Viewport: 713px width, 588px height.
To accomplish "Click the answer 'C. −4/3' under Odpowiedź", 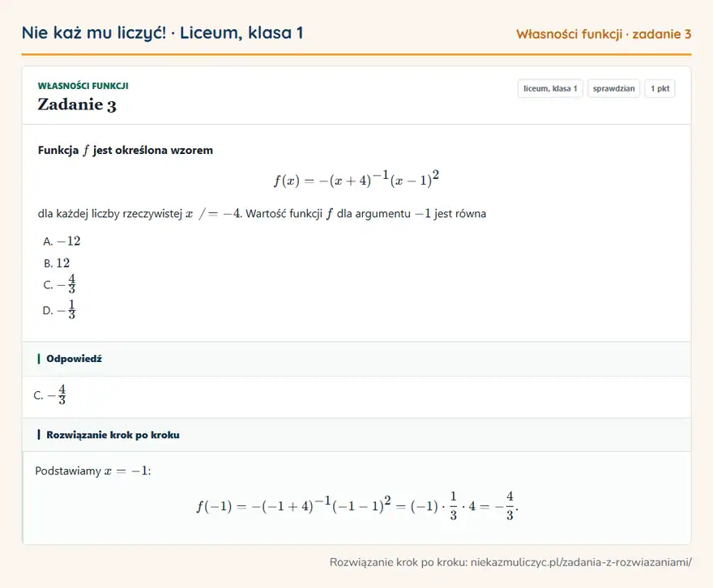I will [50, 394].
